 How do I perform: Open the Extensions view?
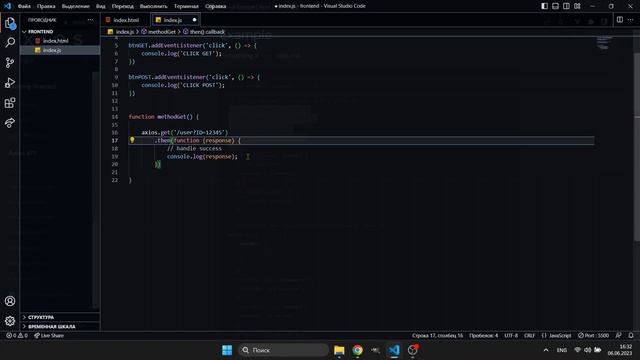[10, 102]
